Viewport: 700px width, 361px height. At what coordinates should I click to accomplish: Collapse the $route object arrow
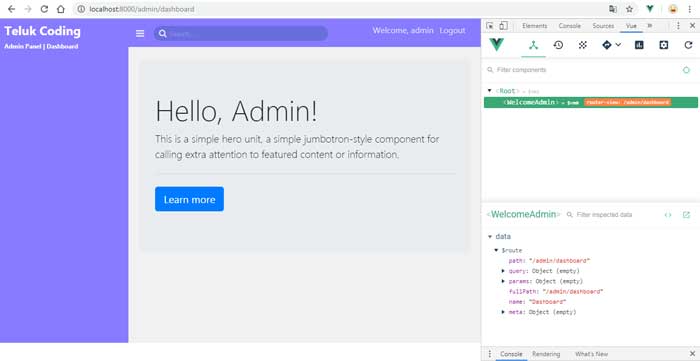tap(496, 250)
